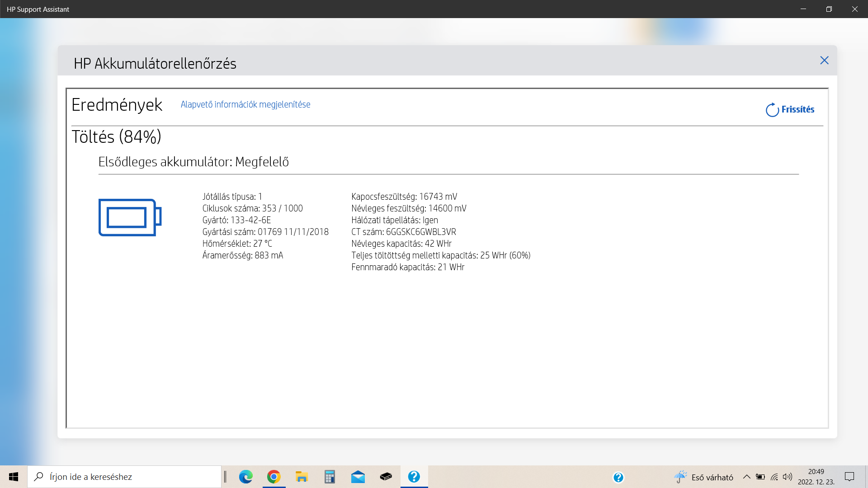
Task: Open Google Chrome from taskbar
Action: click(x=274, y=477)
